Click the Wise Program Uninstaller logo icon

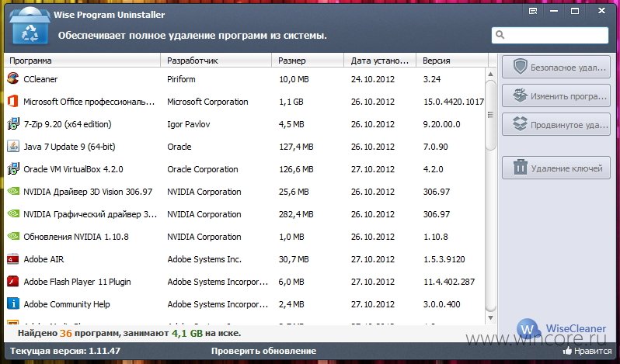tap(30, 27)
